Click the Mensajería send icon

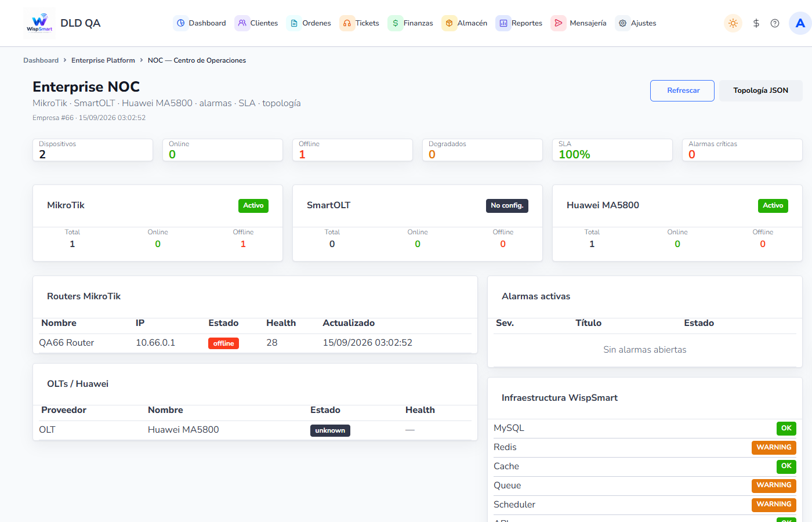coord(559,23)
